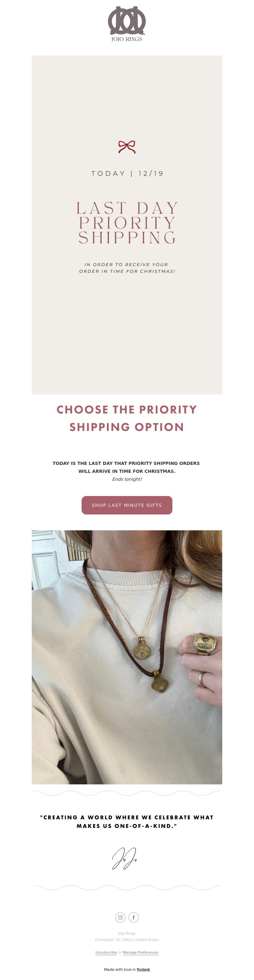Viewport: 254px width, 980px height.
Task: Click the 'in time for Christmas' subtitle
Action: pyautogui.click(x=127, y=268)
